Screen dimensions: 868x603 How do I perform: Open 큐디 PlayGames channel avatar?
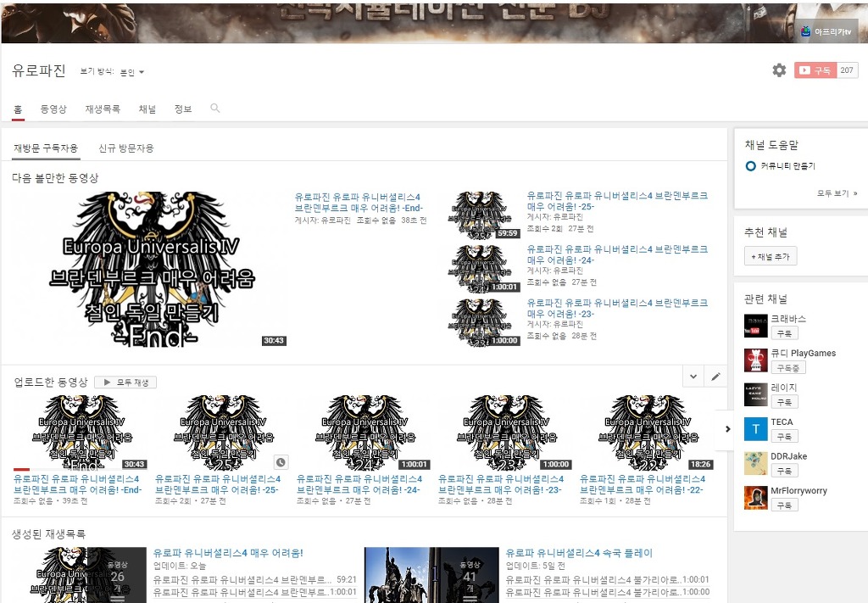(x=755, y=360)
